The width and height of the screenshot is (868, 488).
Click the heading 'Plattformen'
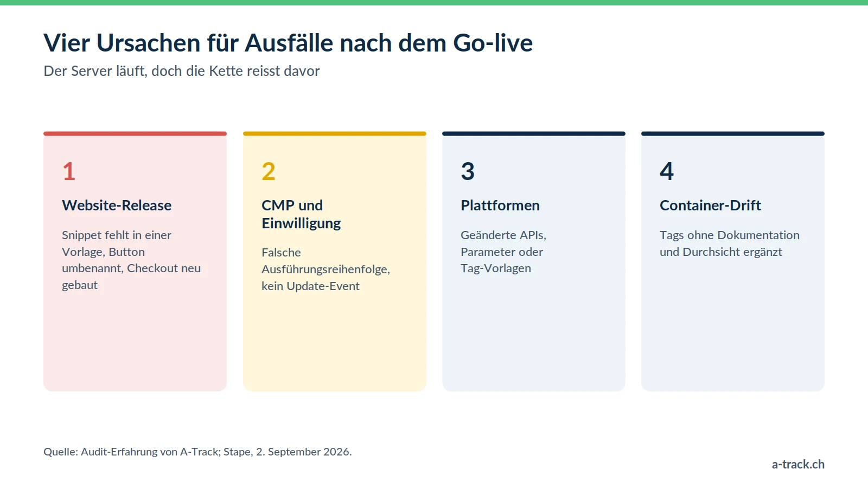click(x=500, y=206)
